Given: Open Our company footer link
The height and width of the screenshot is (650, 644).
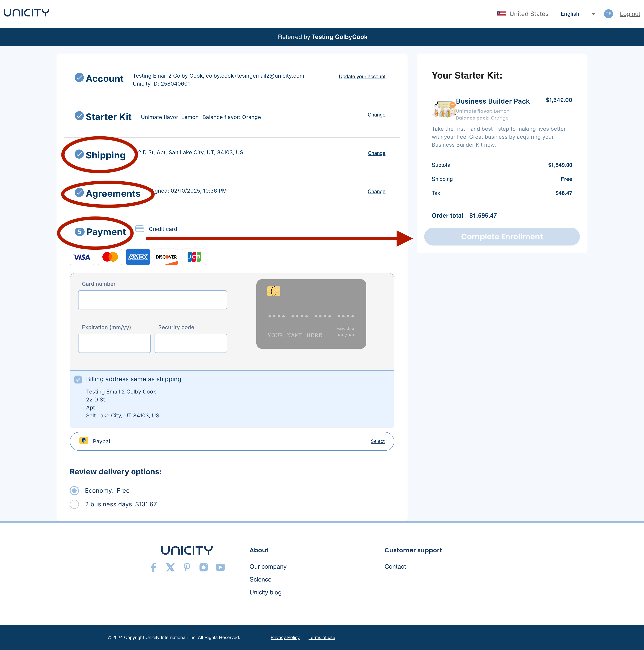Looking at the screenshot, I should [x=268, y=567].
